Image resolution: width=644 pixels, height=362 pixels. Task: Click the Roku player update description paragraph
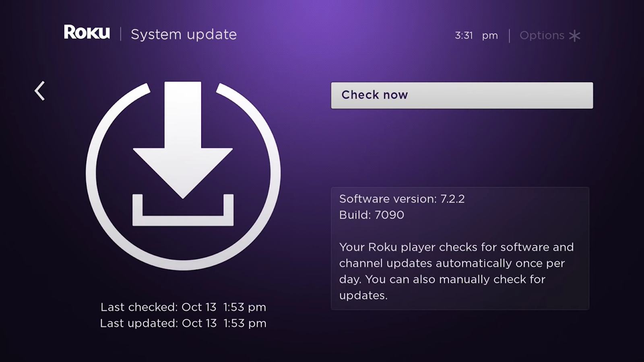(x=456, y=271)
